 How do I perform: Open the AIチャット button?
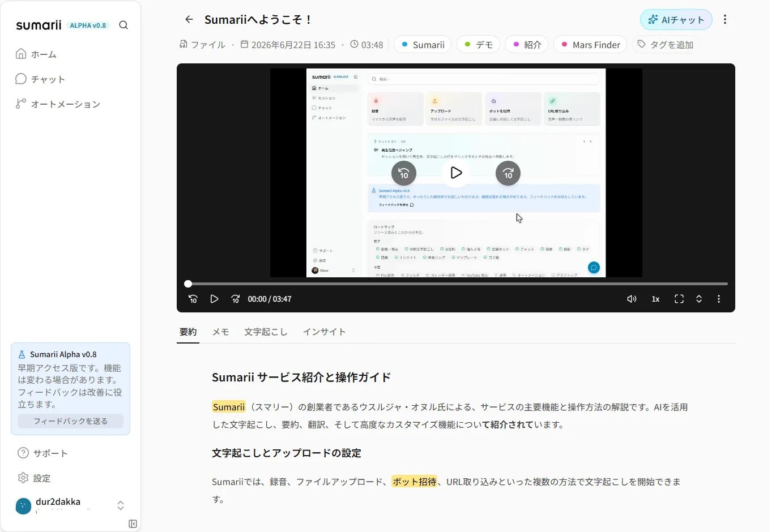pyautogui.click(x=676, y=20)
